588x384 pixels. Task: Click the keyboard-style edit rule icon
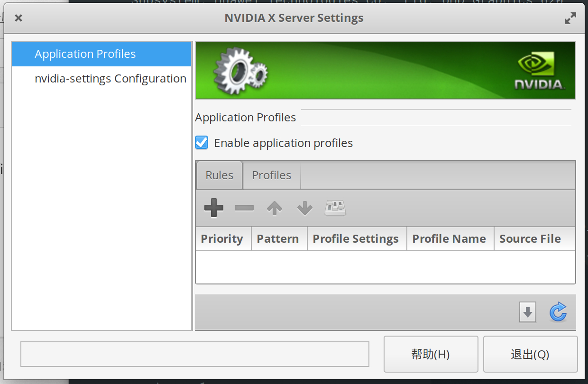335,208
